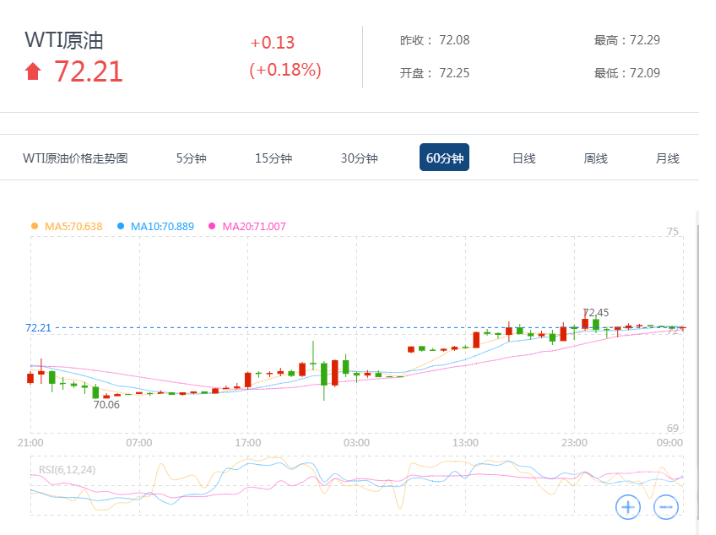Click the red up arrow price icon
The height and width of the screenshot is (535, 716).
pyautogui.click(x=33, y=72)
